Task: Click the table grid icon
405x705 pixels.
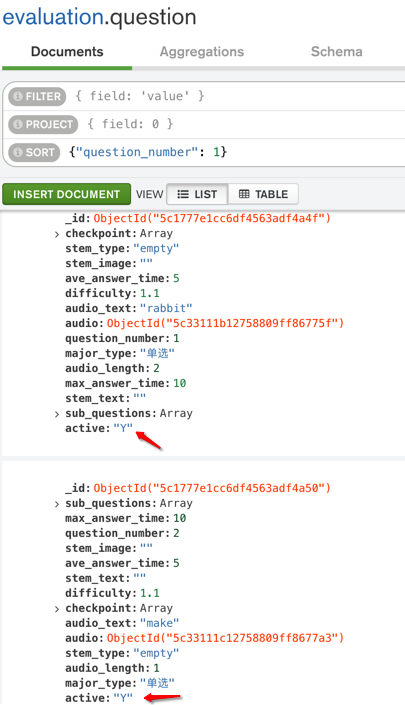Action: coord(244,194)
